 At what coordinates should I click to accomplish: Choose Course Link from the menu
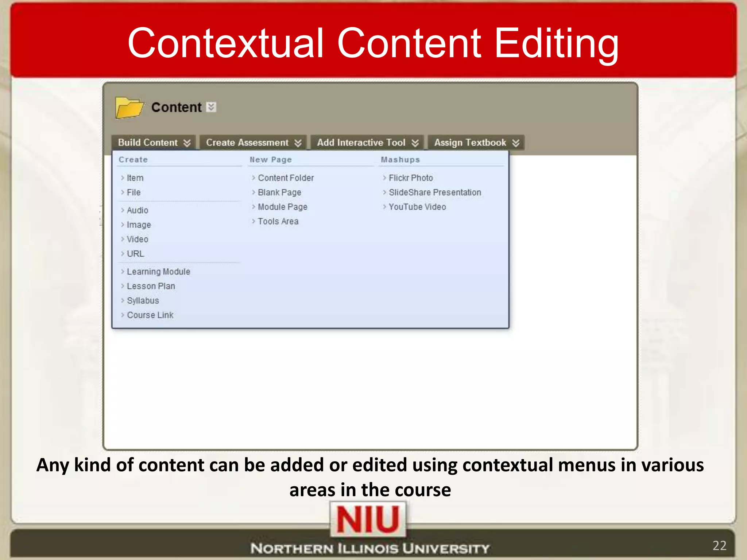coord(150,315)
